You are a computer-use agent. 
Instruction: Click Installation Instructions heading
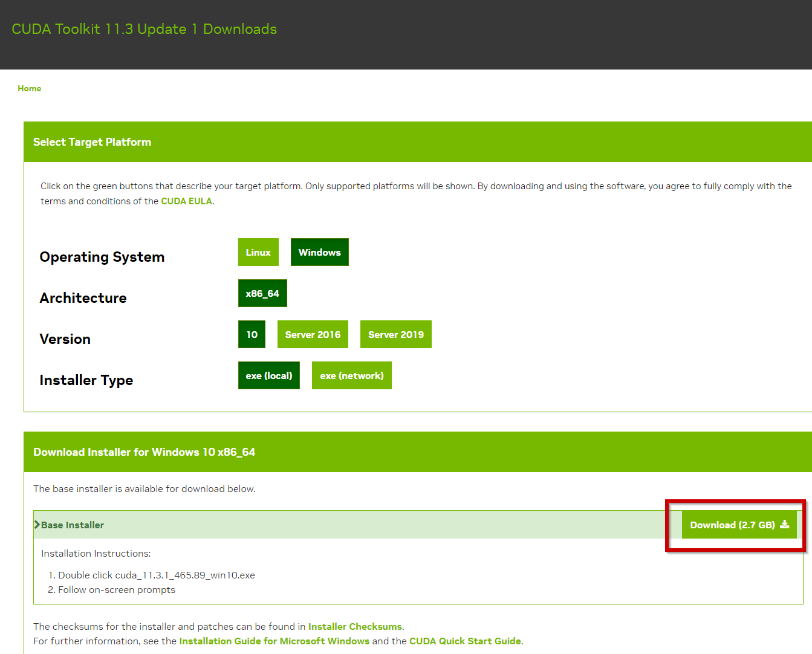point(96,554)
